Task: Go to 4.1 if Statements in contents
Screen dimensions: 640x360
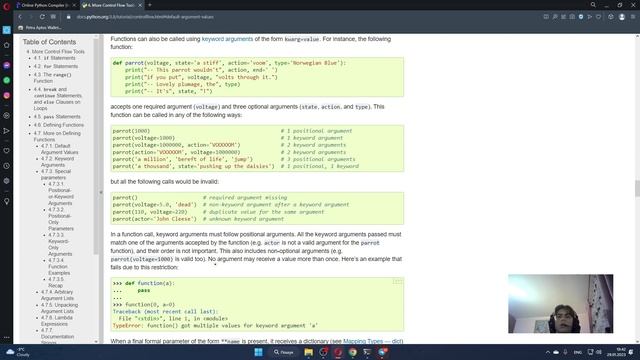Action: 54,58
